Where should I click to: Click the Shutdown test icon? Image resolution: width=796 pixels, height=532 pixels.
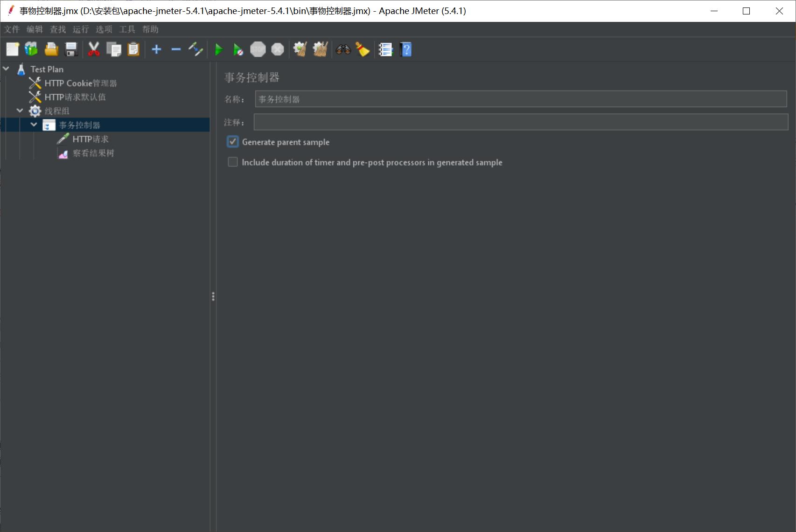tap(278, 49)
